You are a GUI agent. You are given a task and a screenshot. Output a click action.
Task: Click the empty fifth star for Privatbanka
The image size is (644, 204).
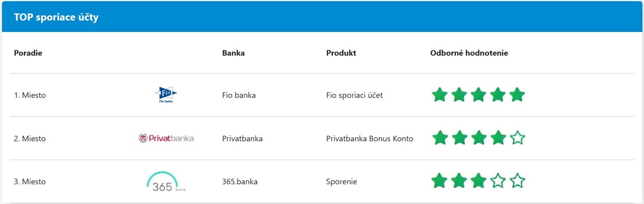517,138
